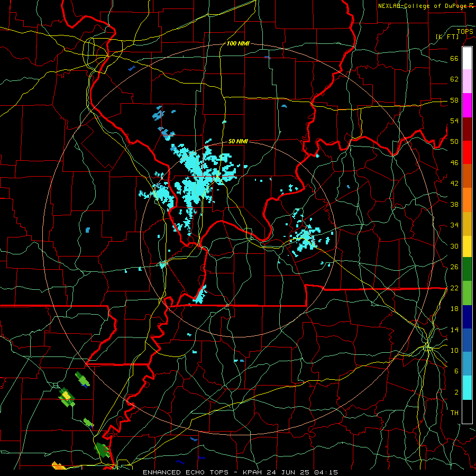This screenshot has height=476, width=476.
Task: Click the "30" legend value label
Action: [454, 246]
